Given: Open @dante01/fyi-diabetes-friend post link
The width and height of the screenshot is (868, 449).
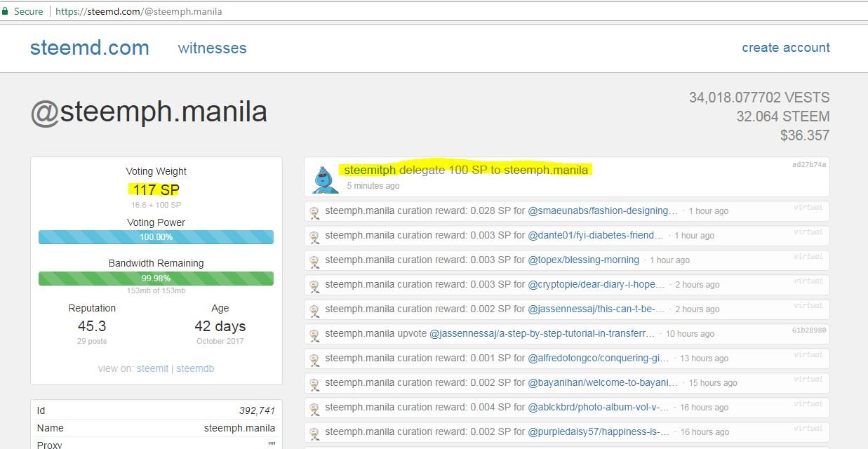Looking at the screenshot, I should pos(596,235).
